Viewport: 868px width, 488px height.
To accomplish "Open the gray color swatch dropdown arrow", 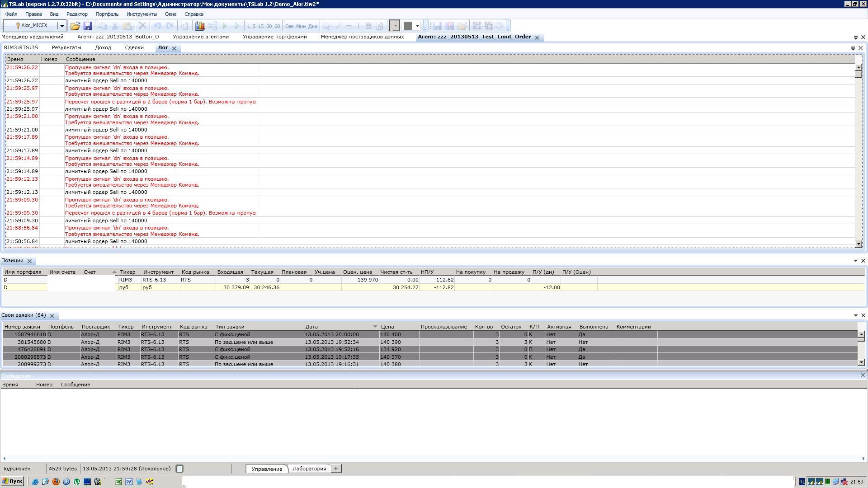I will pos(417,26).
